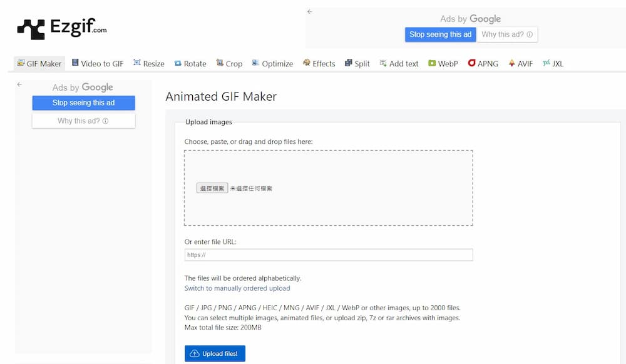Screen dimensions: 626x364
Task: Click the Ads by Google text in sidebar
Action: [83, 88]
